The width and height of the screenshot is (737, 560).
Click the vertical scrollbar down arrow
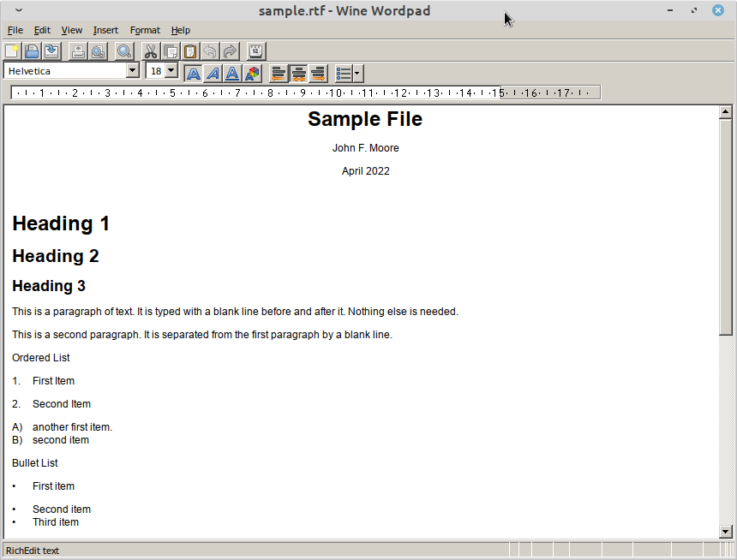[x=726, y=531]
